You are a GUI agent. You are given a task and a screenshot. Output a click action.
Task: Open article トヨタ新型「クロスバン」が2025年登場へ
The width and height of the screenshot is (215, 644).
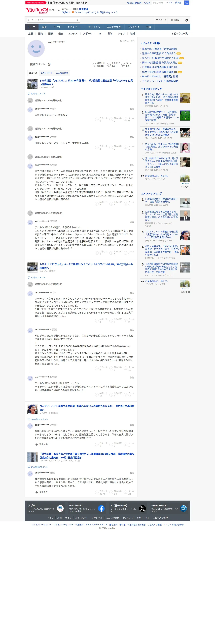[x=86, y=82]
